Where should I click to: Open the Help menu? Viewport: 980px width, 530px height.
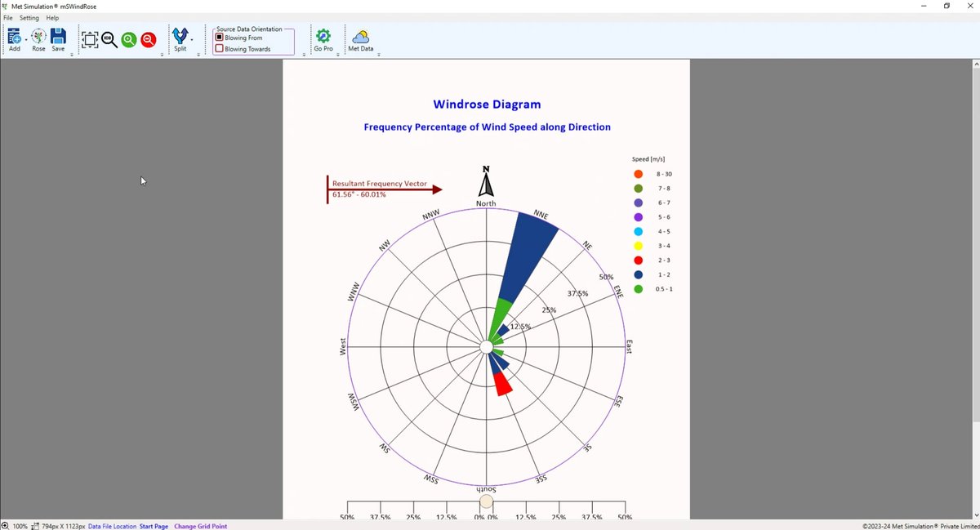click(52, 18)
